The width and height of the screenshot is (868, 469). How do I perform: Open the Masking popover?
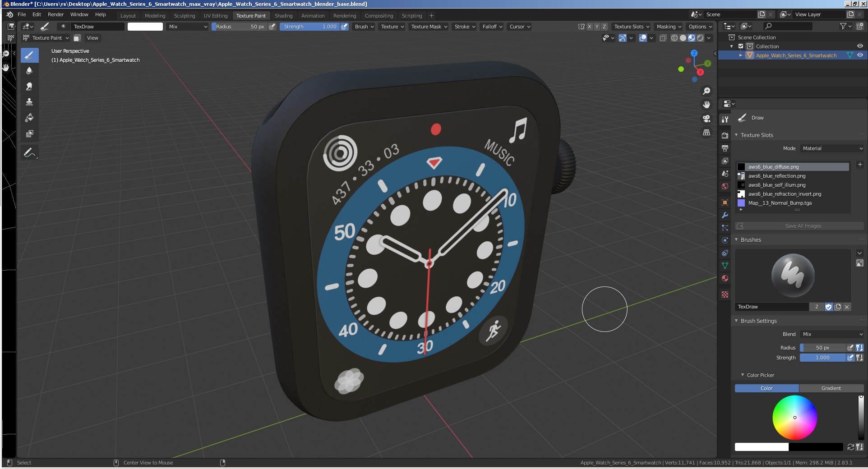669,27
